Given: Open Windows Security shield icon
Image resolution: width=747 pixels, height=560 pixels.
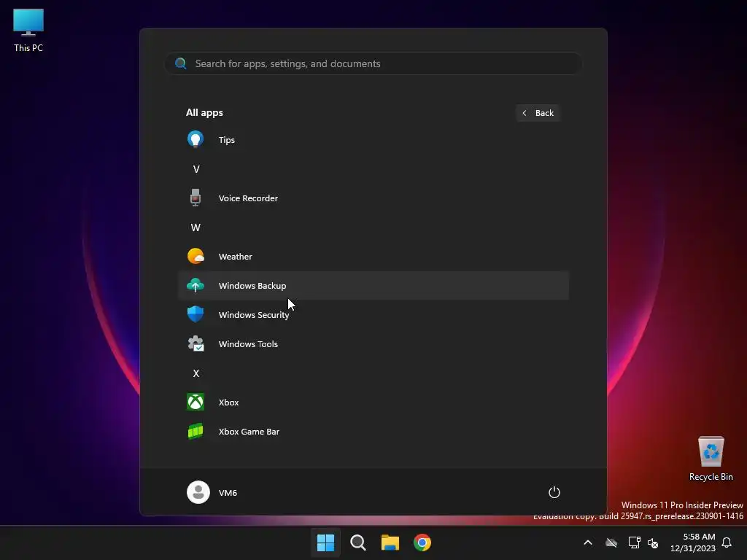Looking at the screenshot, I should tap(196, 314).
